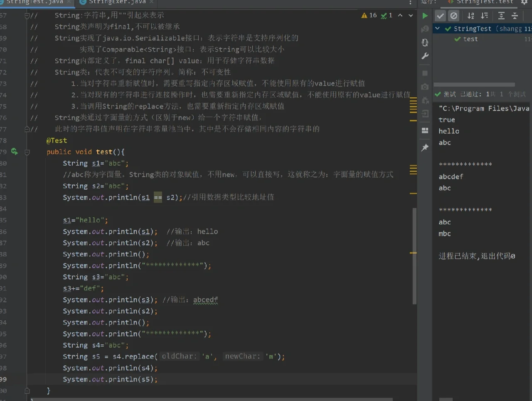Click the typo count indicator
This screenshot has width=532, height=401.
tap(387, 15)
